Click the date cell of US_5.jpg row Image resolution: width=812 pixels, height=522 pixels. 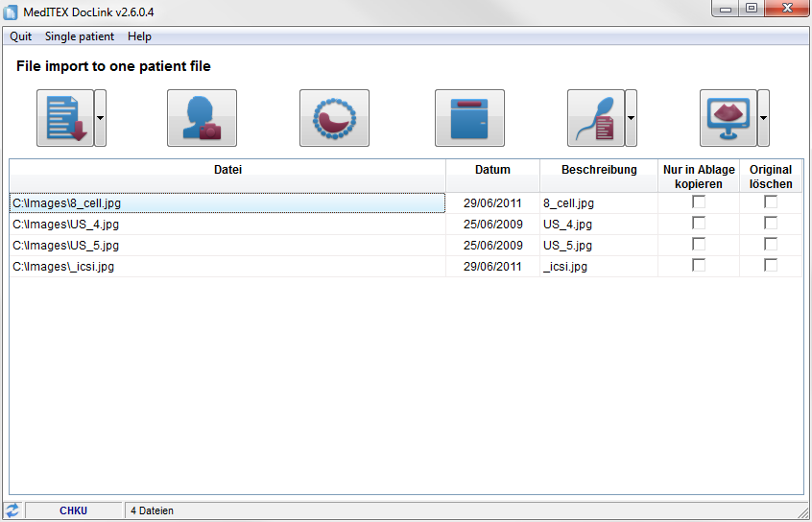[493, 245]
